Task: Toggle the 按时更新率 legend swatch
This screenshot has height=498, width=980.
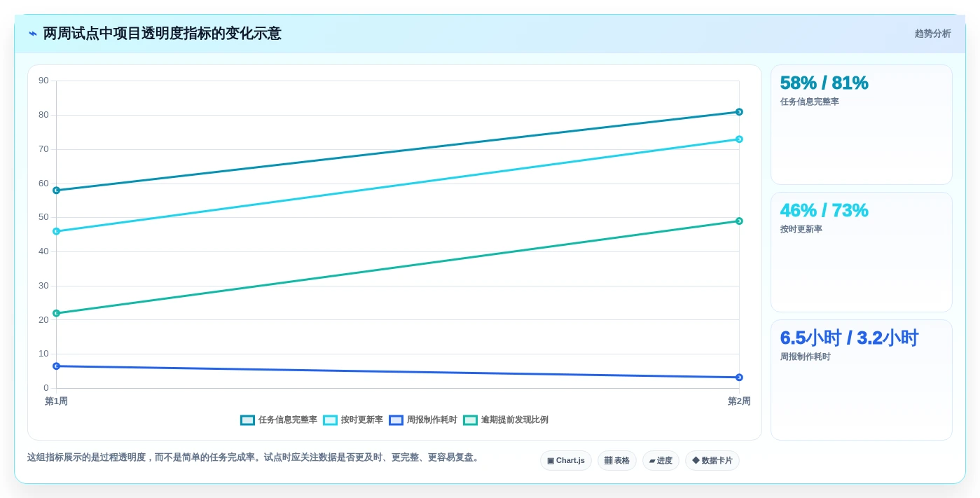Action: pyautogui.click(x=330, y=420)
